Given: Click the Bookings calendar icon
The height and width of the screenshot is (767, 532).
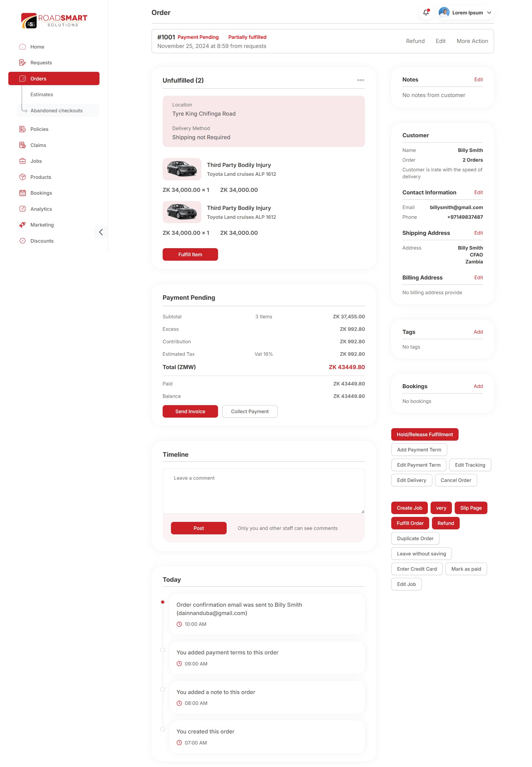Looking at the screenshot, I should (x=22, y=193).
